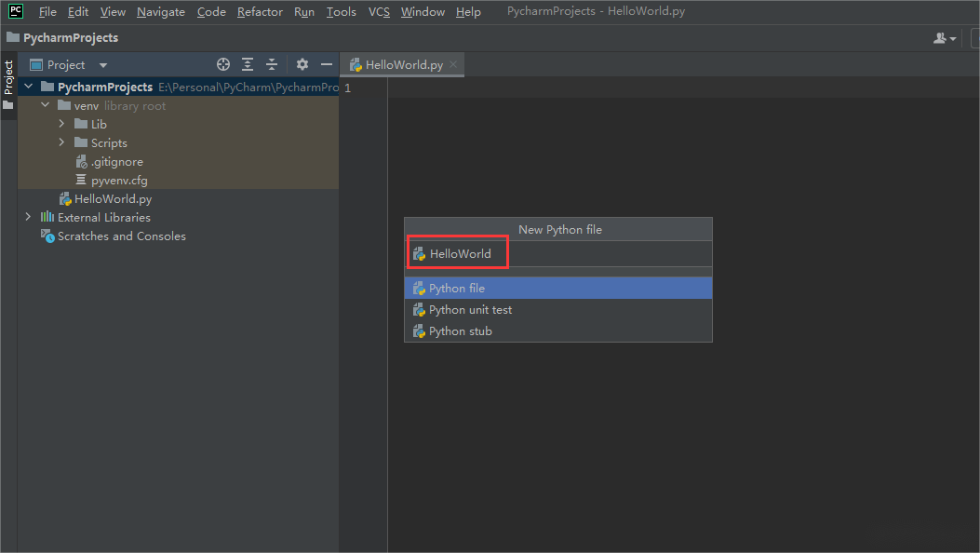Click line number 1 in editor gutter
This screenshot has width=980, height=553.
pyautogui.click(x=348, y=88)
